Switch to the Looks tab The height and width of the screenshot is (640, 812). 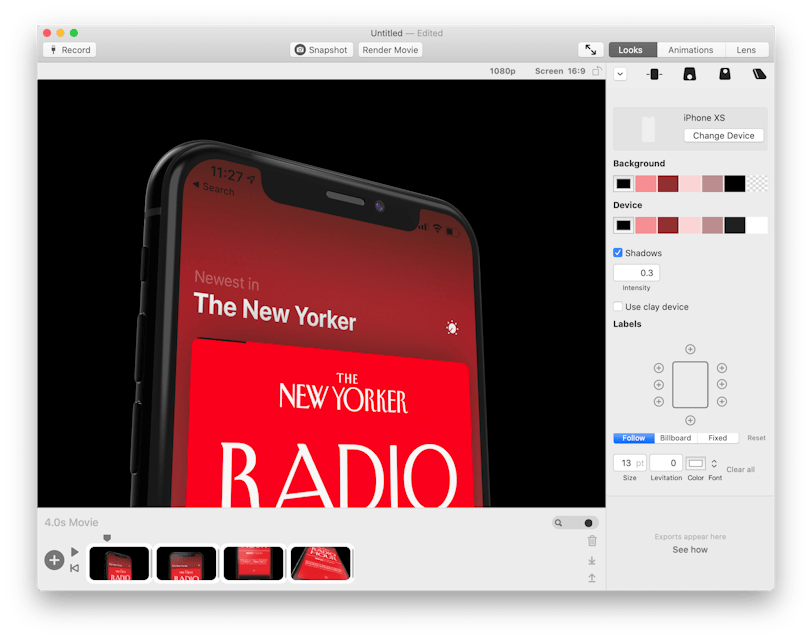(632, 50)
